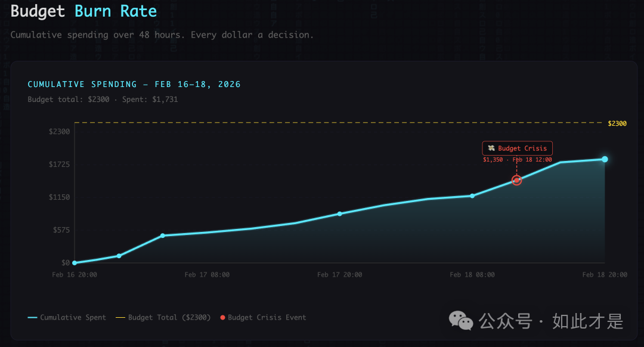Click the Feb 17 08:00 x-axis label

[207, 275]
